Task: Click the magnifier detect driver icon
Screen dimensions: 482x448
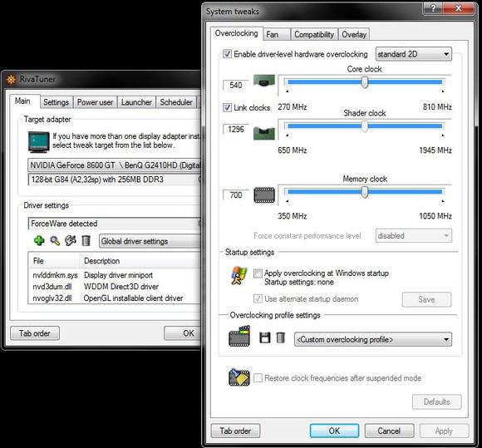Action: [x=55, y=241]
